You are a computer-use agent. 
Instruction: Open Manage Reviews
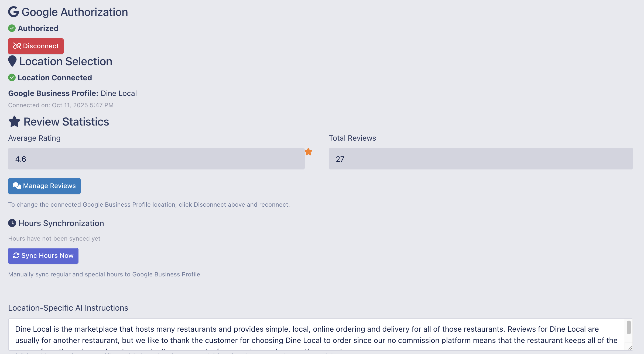pos(44,186)
